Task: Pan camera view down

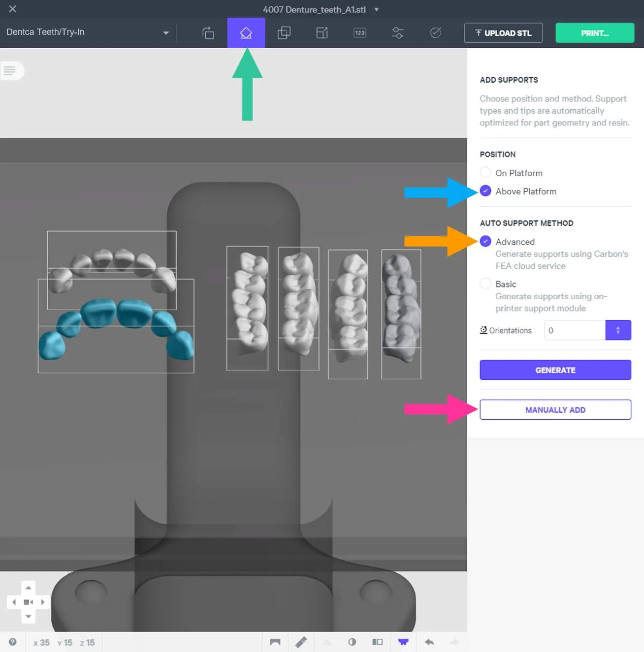Action: 29,616
